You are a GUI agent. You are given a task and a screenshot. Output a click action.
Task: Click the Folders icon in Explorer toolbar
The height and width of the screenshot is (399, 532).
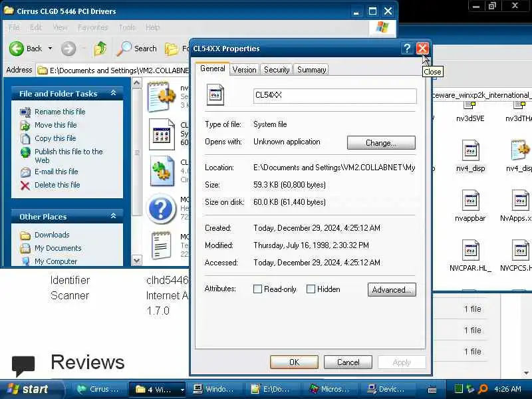coord(172,49)
